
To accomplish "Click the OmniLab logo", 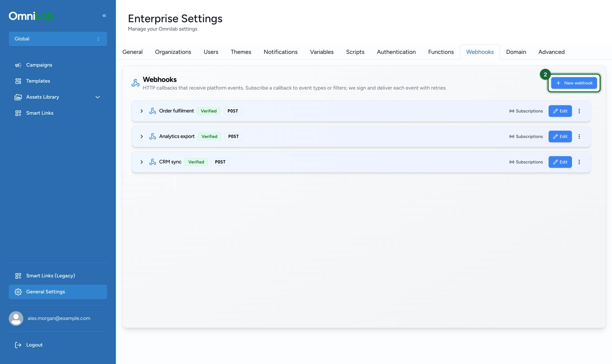I will coord(31,16).
